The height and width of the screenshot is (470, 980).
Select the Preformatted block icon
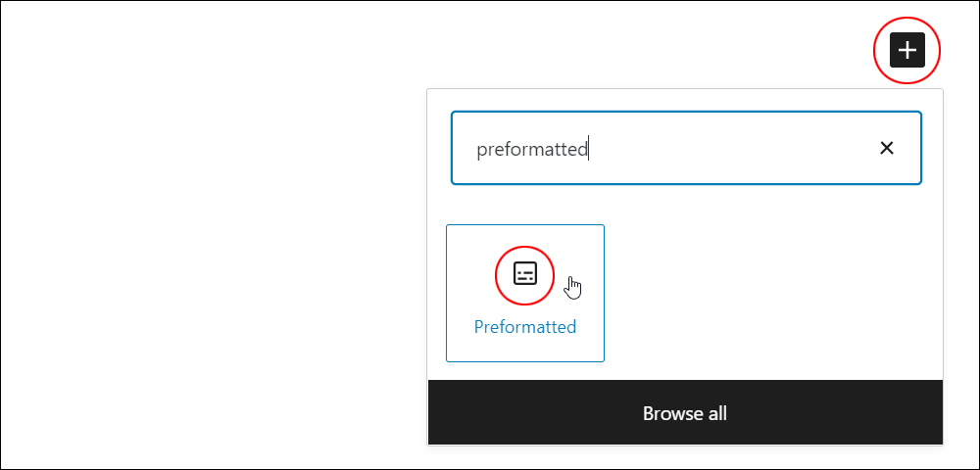525,274
